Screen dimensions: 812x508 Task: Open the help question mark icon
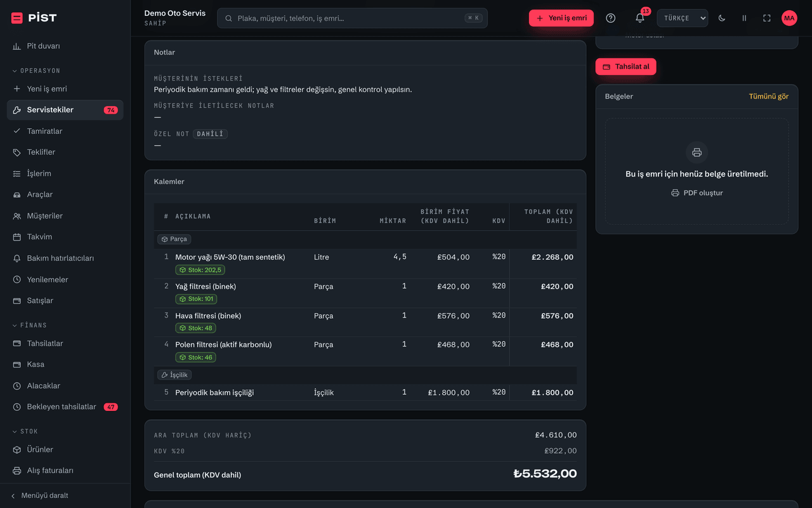[x=610, y=18]
